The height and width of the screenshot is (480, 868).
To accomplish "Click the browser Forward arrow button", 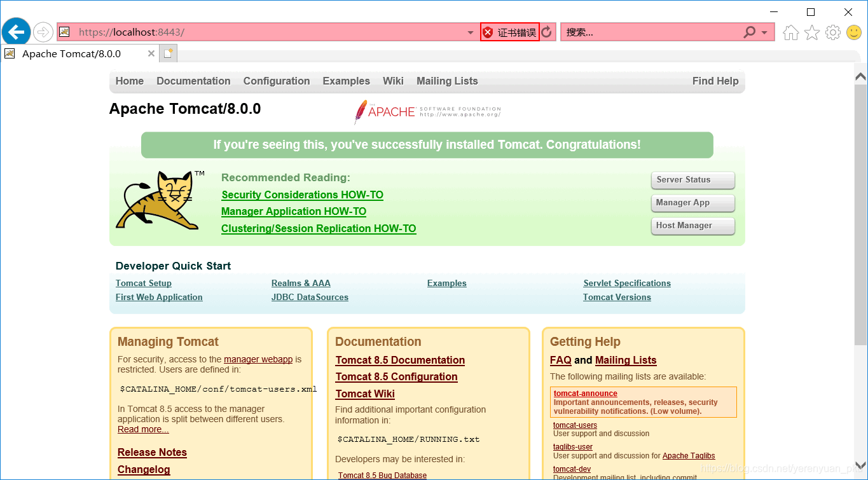I will (x=43, y=32).
